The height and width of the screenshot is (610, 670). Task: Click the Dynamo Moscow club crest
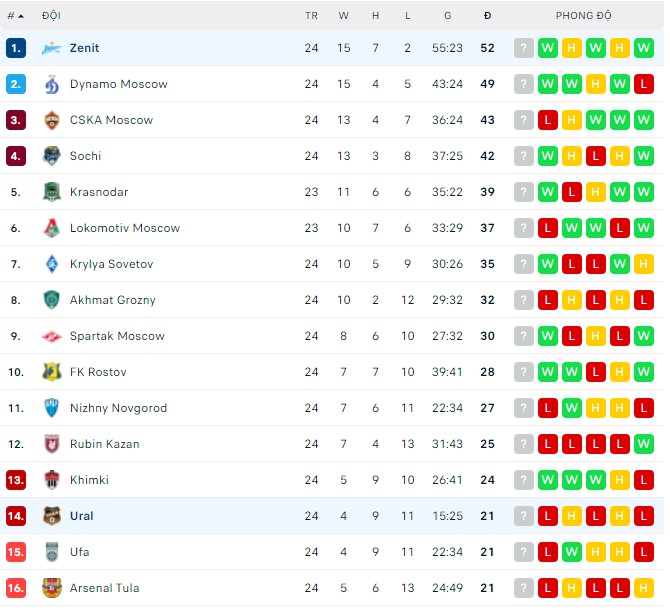(x=52, y=84)
